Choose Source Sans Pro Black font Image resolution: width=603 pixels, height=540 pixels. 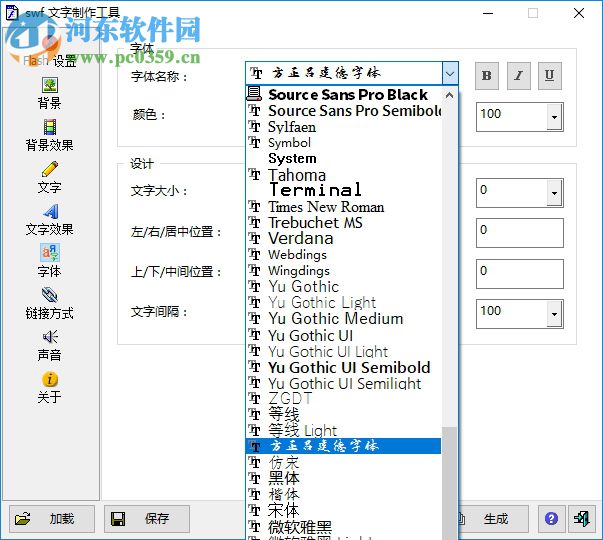(343, 95)
